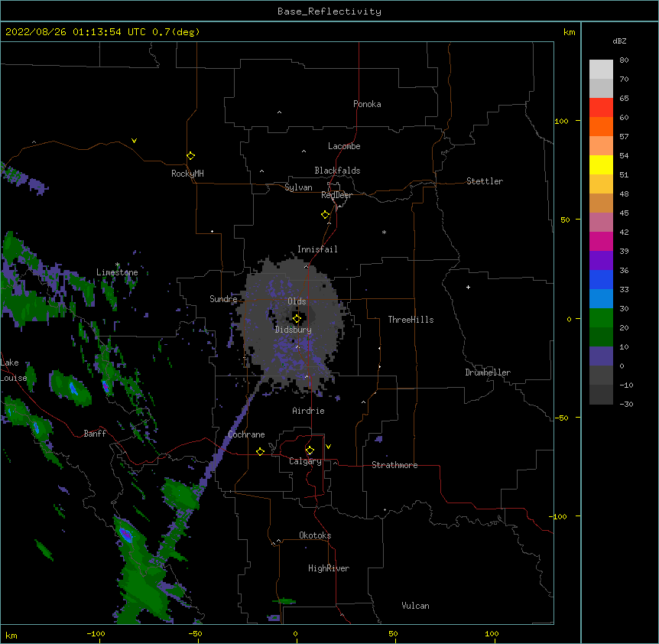Click the pink-blue storm core southwest of Okotoks
The width and height of the screenshot is (659, 644).
[125, 535]
